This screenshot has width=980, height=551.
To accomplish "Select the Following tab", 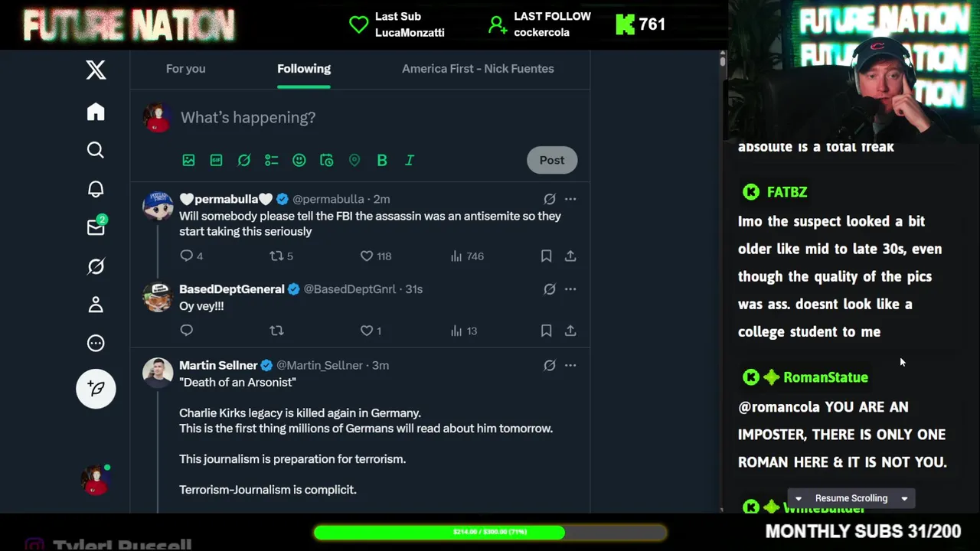I will pos(304,69).
